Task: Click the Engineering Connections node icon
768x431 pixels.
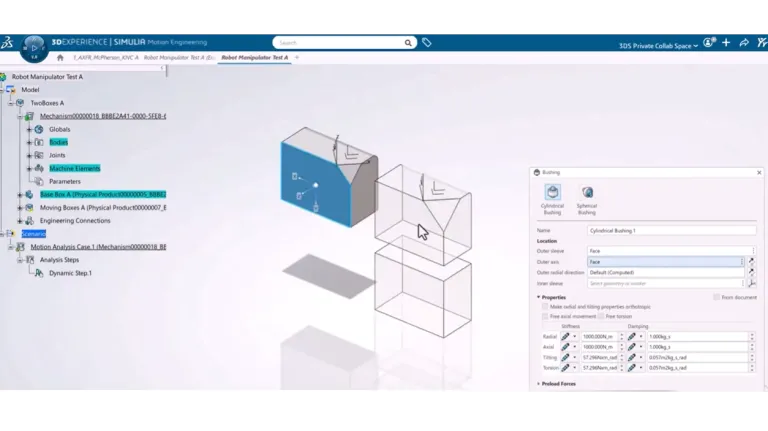Action: (30, 221)
